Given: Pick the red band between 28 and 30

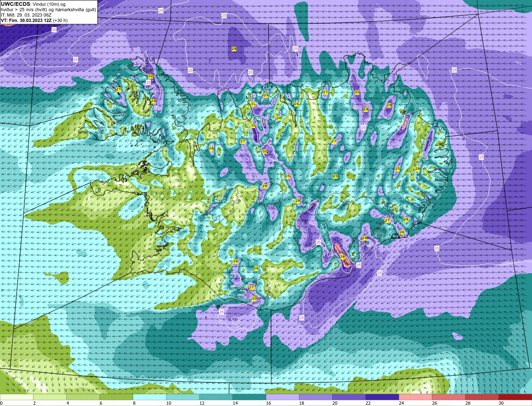Looking at the screenshot, I should 482,397.
